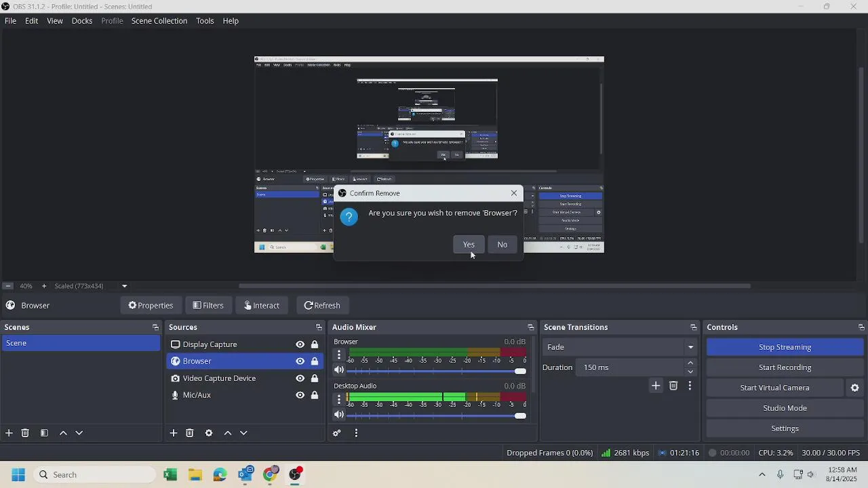This screenshot has height=488, width=868.
Task: Remove the selected source trash icon
Action: tap(190, 433)
